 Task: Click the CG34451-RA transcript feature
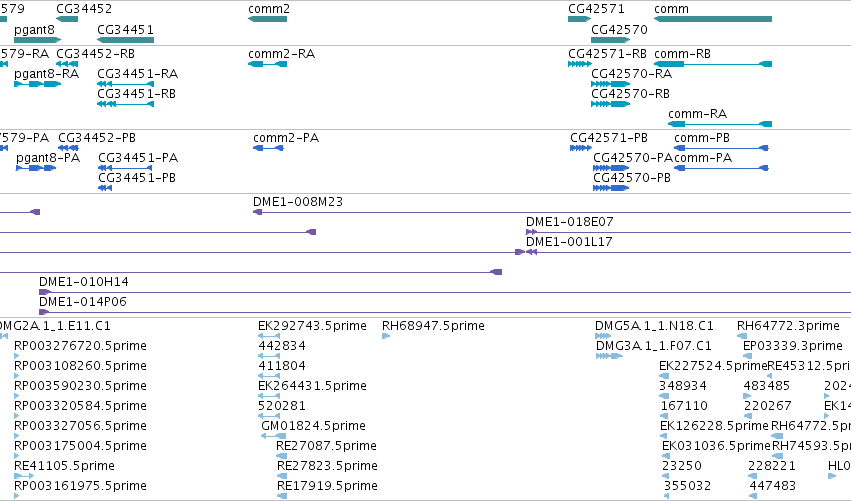(125, 84)
